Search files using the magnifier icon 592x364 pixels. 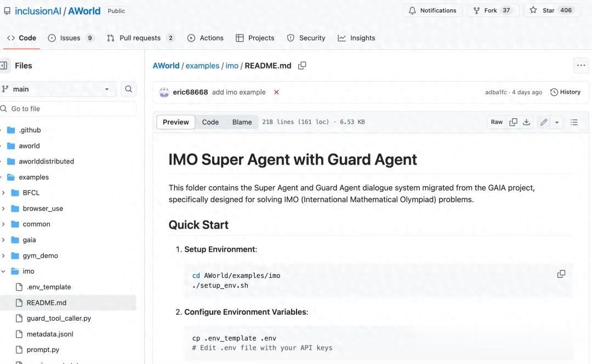click(x=128, y=89)
